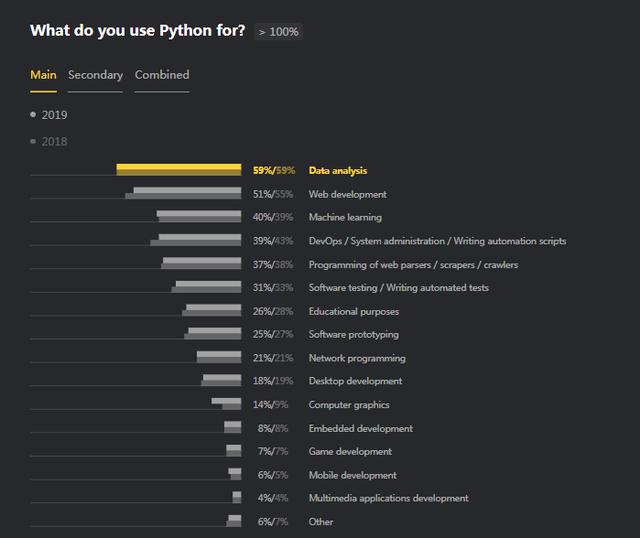Click the 39%/43% value
This screenshot has width=640, height=538.
[273, 241]
